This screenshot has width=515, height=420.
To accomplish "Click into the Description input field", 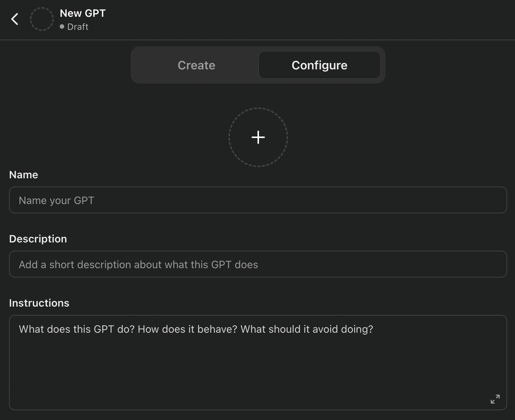I will pos(258,264).
